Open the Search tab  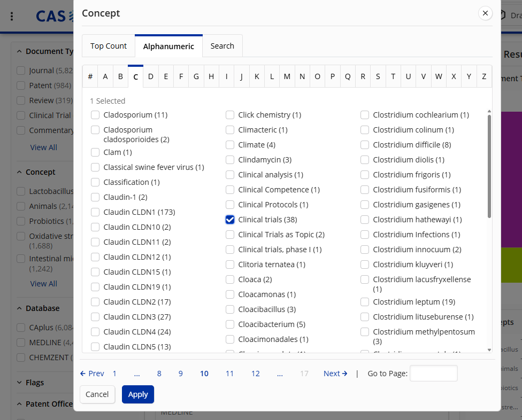(x=222, y=46)
